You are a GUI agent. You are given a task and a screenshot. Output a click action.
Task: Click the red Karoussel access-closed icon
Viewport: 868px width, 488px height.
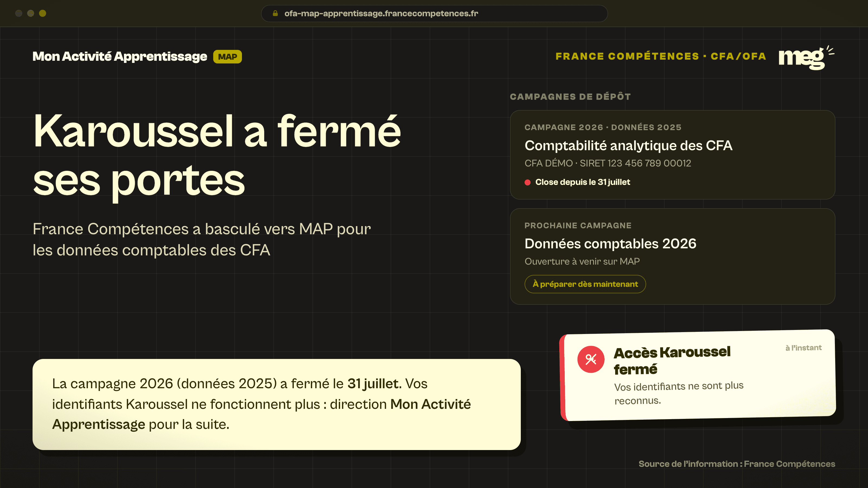(x=591, y=359)
